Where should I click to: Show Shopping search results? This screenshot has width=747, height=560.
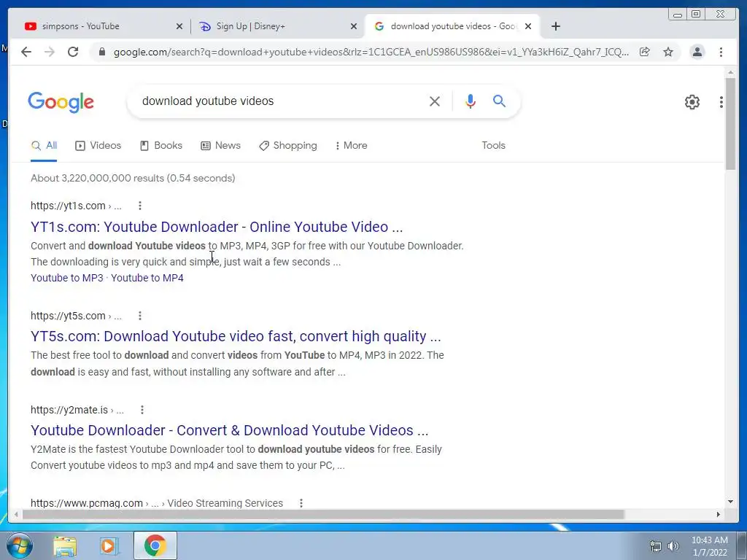point(287,146)
